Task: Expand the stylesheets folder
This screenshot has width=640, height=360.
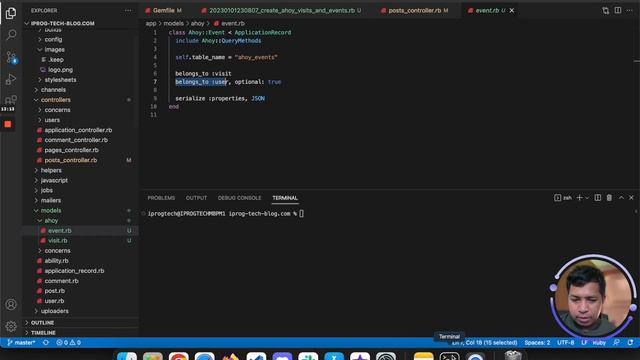Action: (x=60, y=80)
